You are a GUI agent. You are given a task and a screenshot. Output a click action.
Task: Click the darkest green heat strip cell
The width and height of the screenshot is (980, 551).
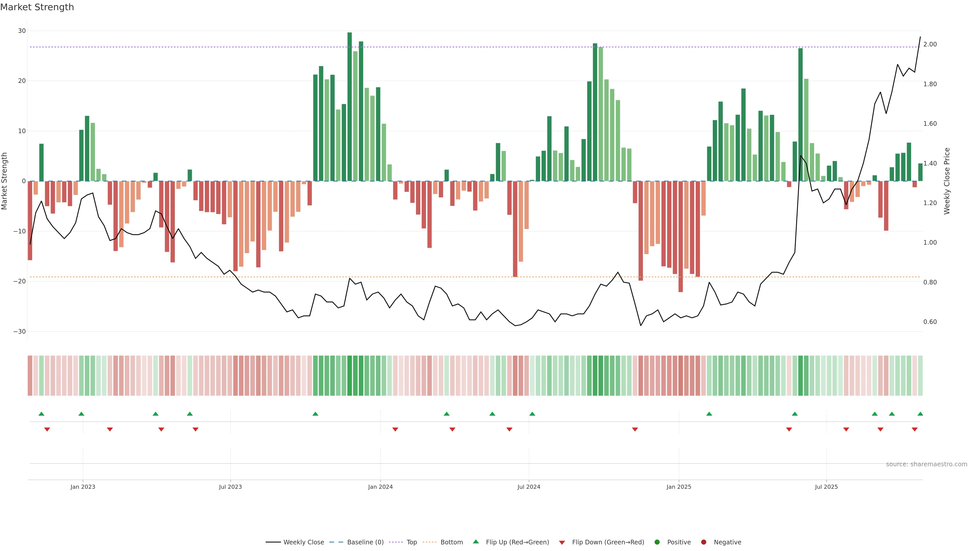(x=350, y=376)
